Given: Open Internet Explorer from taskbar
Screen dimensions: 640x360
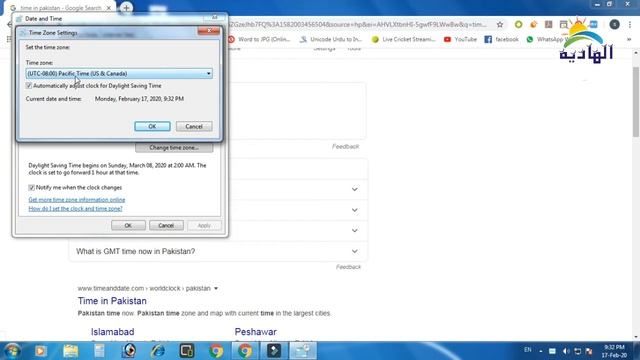Looking at the screenshot, I should click(158, 351).
